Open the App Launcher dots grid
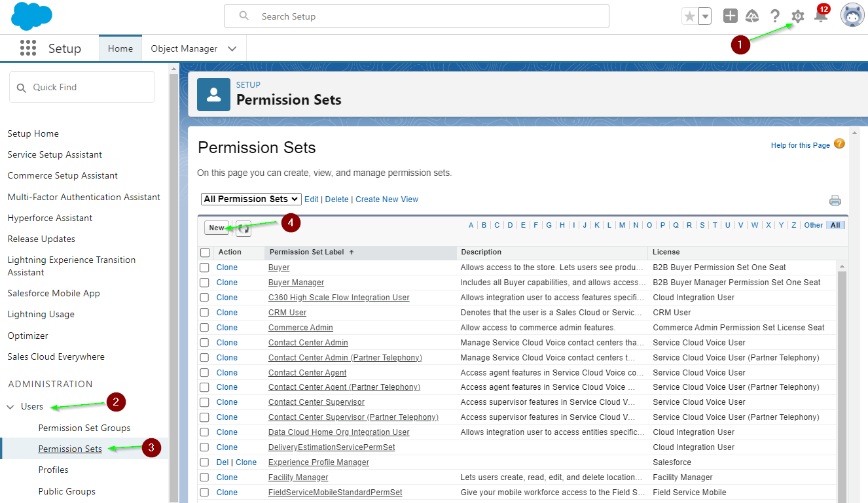This screenshot has height=503, width=868. [x=28, y=48]
